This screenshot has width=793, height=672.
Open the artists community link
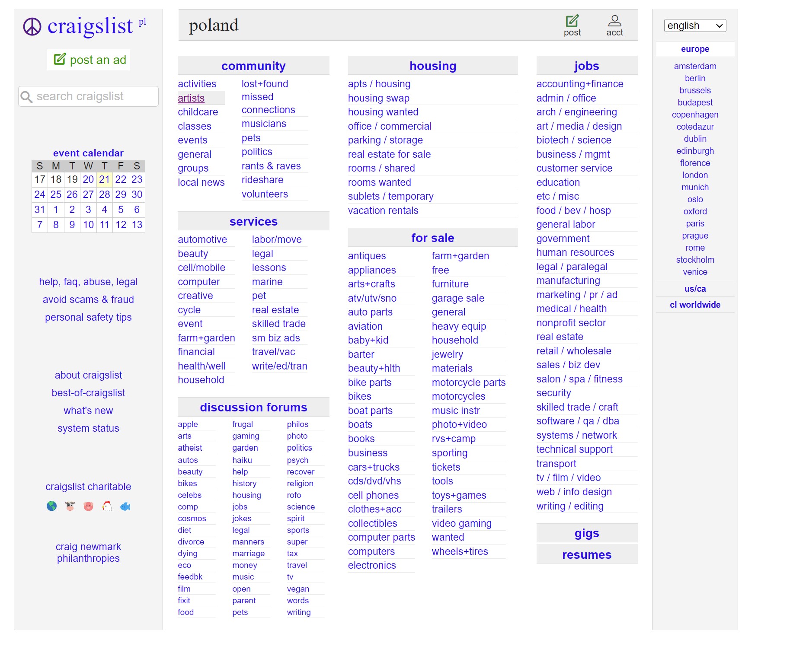click(191, 98)
